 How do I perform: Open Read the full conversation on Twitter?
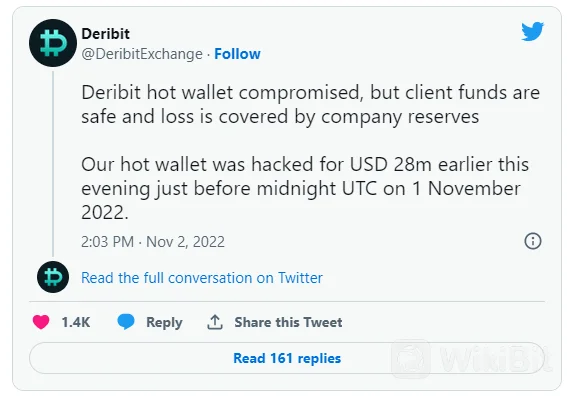(x=202, y=278)
